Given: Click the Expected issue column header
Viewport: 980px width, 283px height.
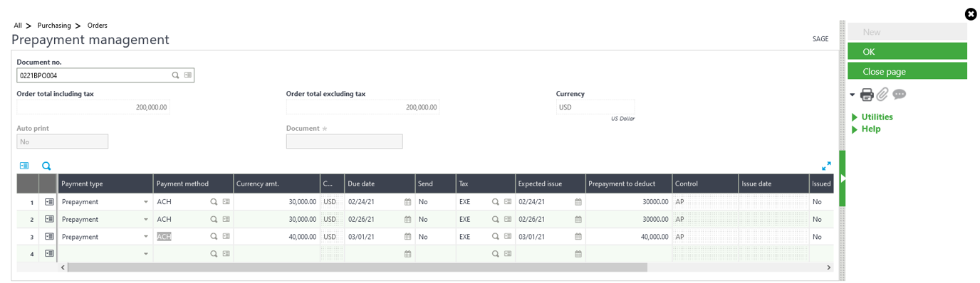Looking at the screenshot, I should coord(551,183).
